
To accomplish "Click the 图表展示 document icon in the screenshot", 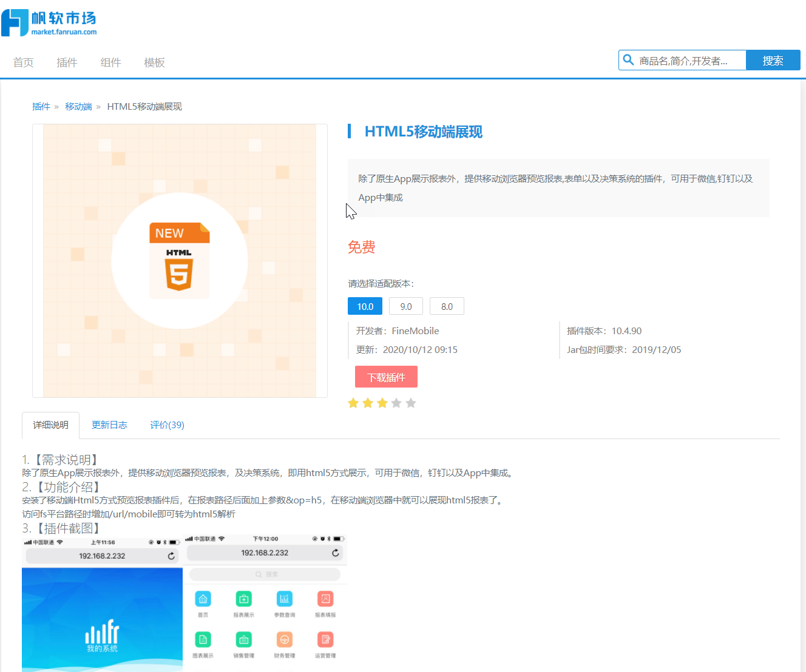I will click(203, 640).
